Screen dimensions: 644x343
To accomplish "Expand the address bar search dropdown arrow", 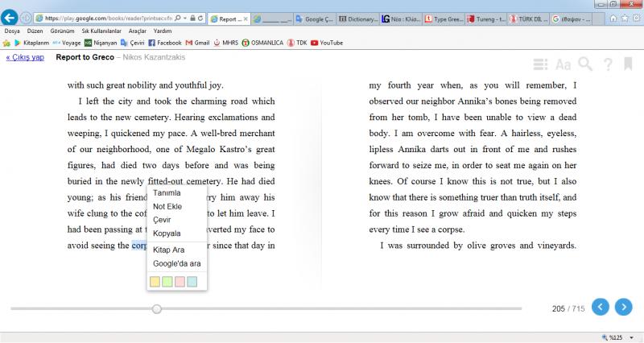I will tap(185, 18).
